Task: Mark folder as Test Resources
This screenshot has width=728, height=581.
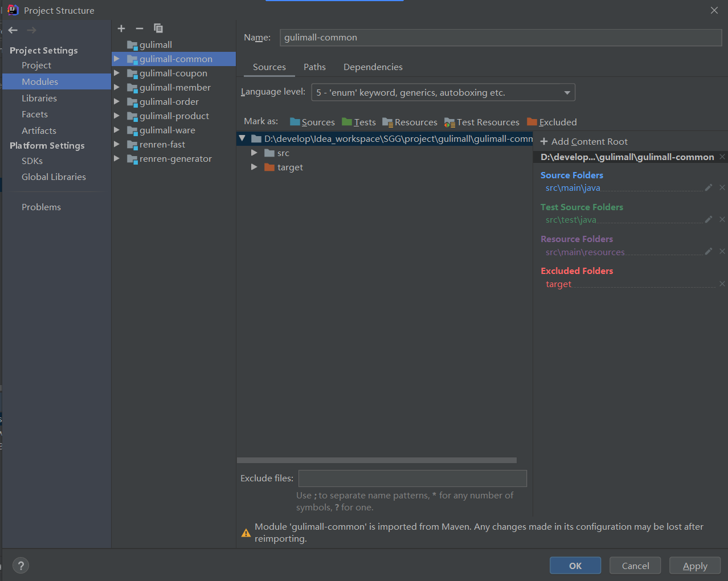Action: tap(482, 122)
